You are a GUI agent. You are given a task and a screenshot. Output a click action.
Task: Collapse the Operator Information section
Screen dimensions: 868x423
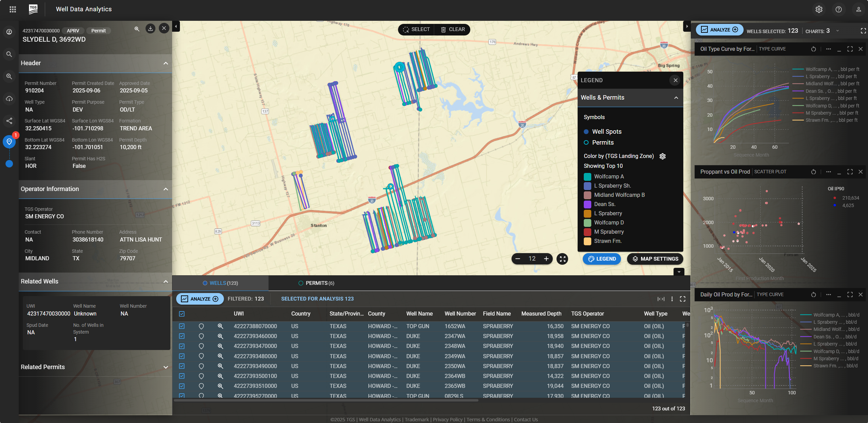[166, 189]
